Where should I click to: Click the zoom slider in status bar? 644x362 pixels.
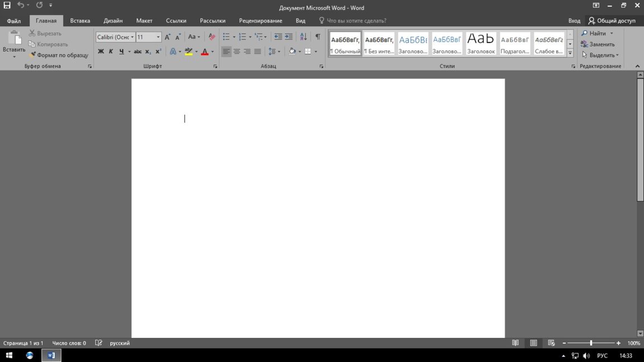pos(591,343)
